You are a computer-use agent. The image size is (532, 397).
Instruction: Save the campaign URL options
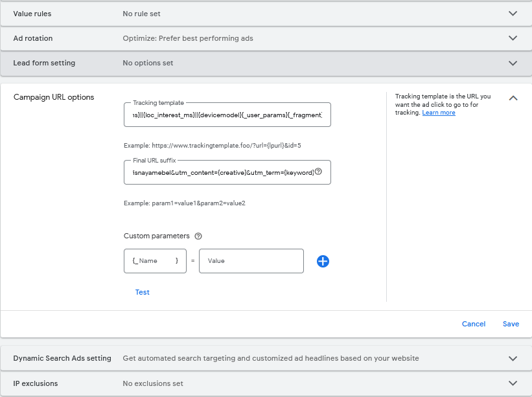[511, 324]
